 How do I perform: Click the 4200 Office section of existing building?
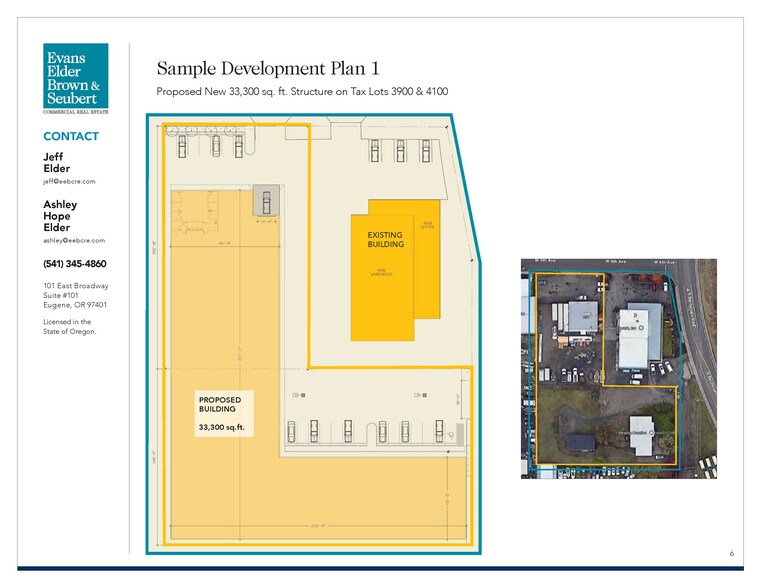coord(426,226)
